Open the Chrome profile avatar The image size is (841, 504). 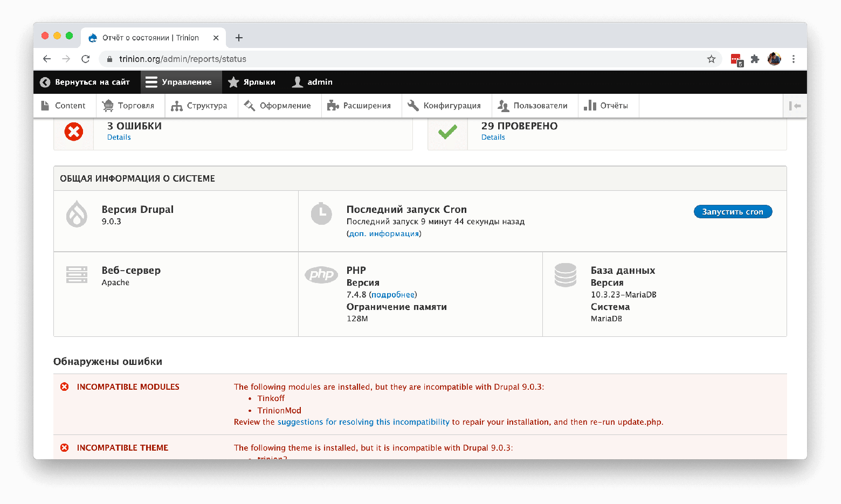point(774,59)
